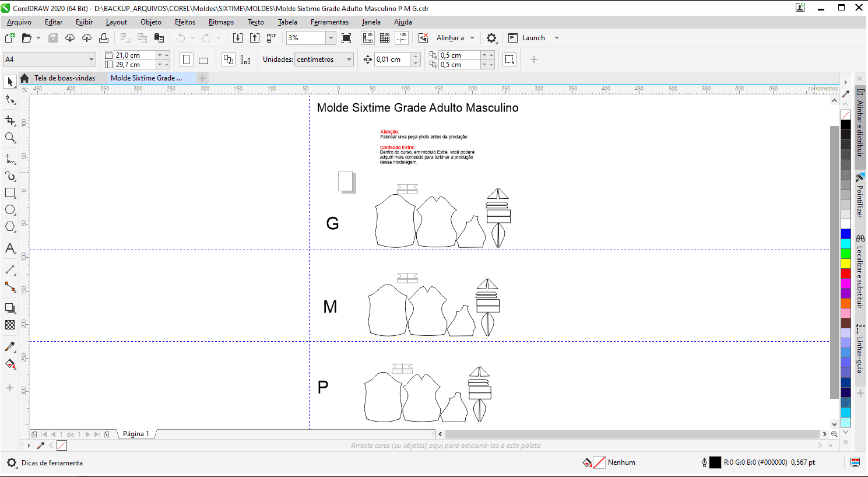The image size is (868, 477).
Task: Toggle the Show grid button
Action: click(x=385, y=38)
